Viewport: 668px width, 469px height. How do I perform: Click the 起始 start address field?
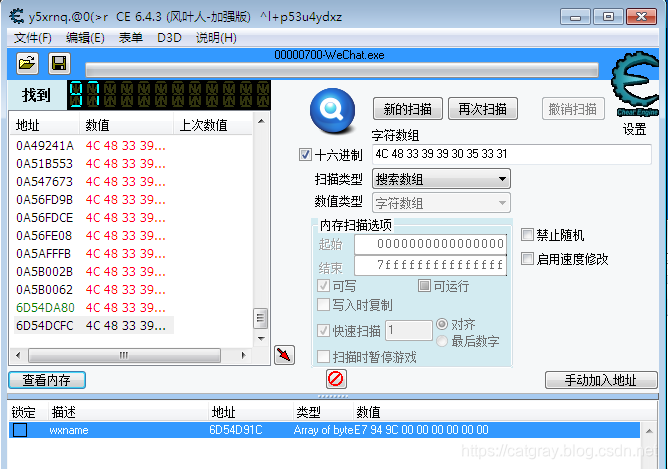tap(430, 244)
